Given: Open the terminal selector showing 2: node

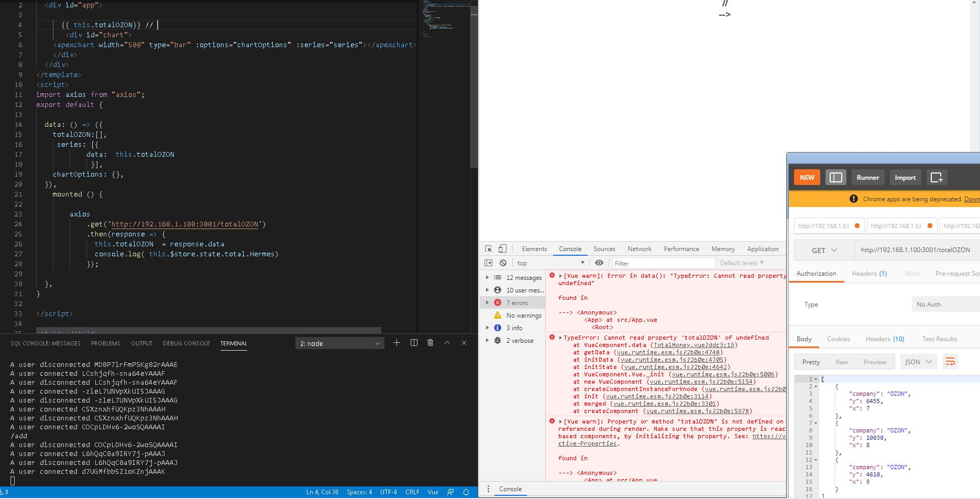Looking at the screenshot, I should click(340, 343).
